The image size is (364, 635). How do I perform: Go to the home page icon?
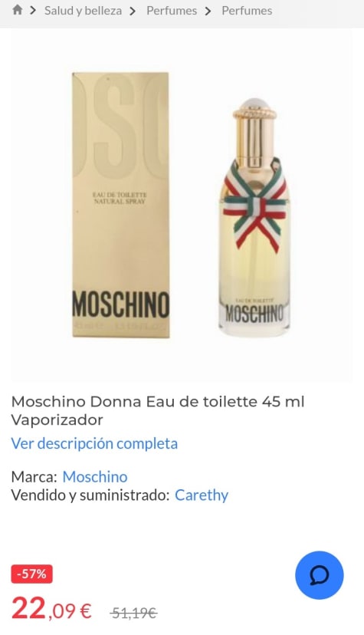(x=17, y=10)
